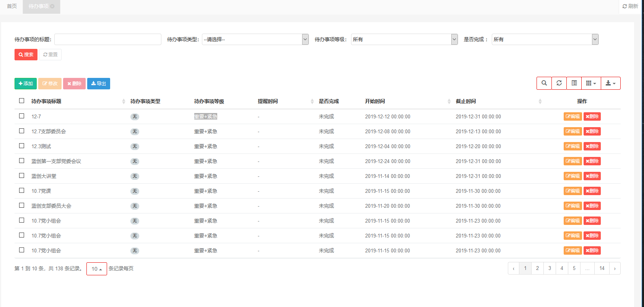Delete the 蓝创支部委员大会 row
This screenshot has height=307, width=644.
[x=592, y=206]
